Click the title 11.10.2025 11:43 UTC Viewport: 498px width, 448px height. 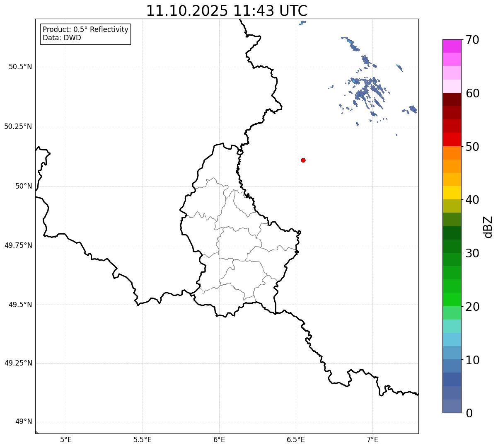click(x=227, y=11)
